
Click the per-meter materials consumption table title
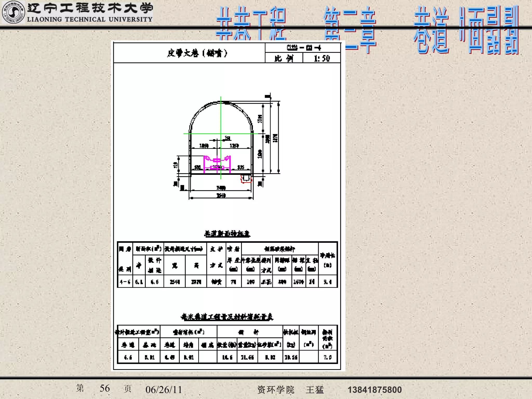click(x=227, y=317)
